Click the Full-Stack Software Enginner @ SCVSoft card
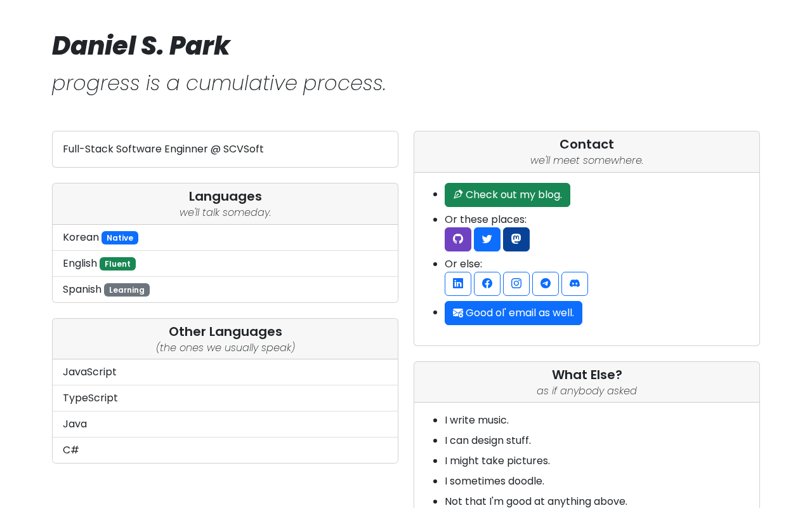Image resolution: width=812 pixels, height=508 pixels. click(225, 149)
